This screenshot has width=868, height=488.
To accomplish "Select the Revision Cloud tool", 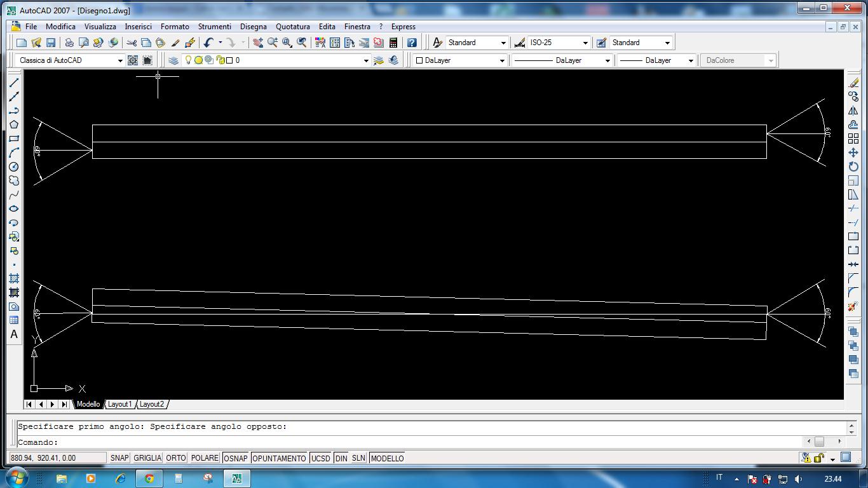I will tap(14, 180).
